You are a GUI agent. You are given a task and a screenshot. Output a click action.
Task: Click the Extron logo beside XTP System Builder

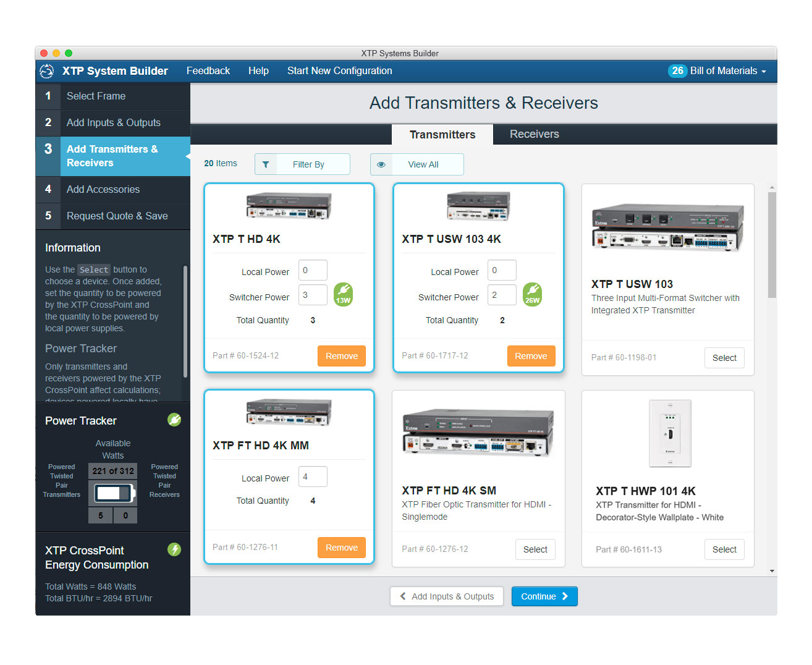[x=46, y=71]
